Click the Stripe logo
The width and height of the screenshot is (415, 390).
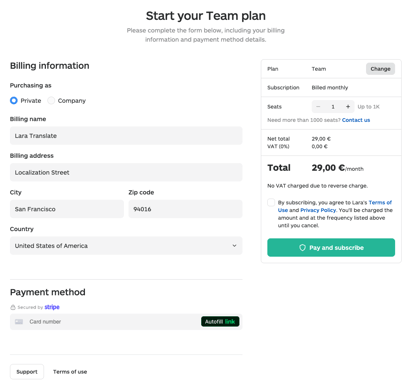tap(52, 307)
